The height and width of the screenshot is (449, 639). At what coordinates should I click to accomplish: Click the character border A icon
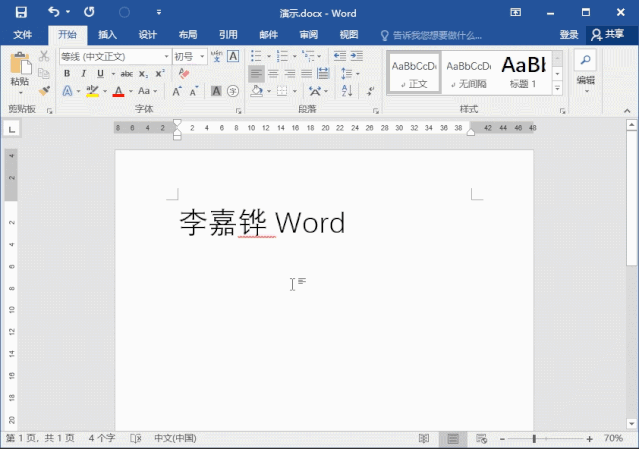pyautogui.click(x=233, y=56)
